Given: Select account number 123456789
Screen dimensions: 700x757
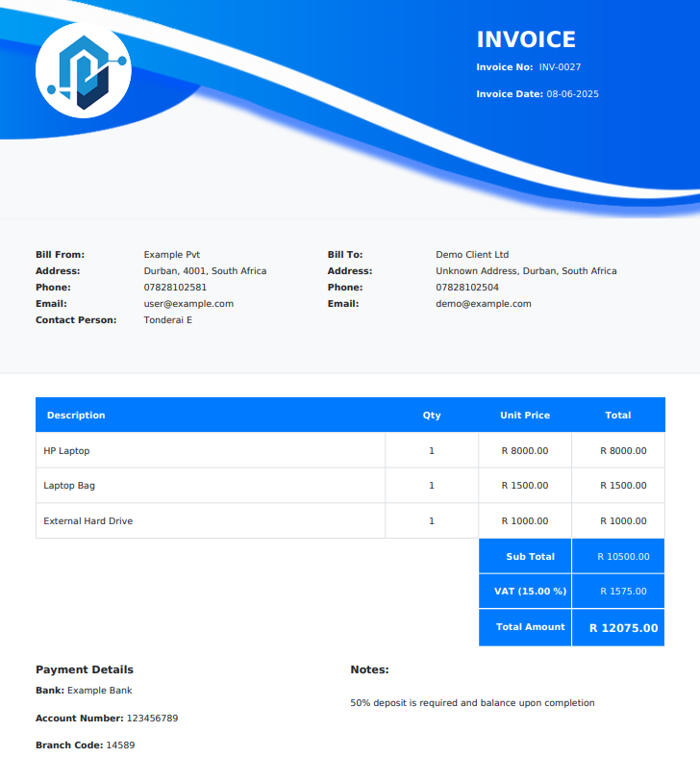Looking at the screenshot, I should click(x=152, y=719).
